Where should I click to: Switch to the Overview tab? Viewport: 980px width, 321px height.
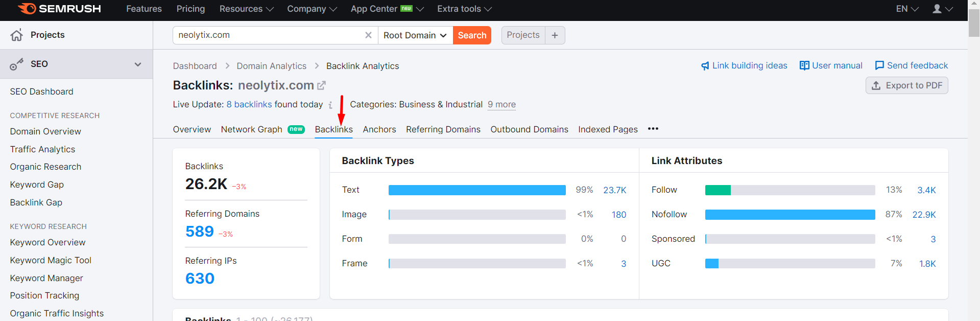(192, 129)
